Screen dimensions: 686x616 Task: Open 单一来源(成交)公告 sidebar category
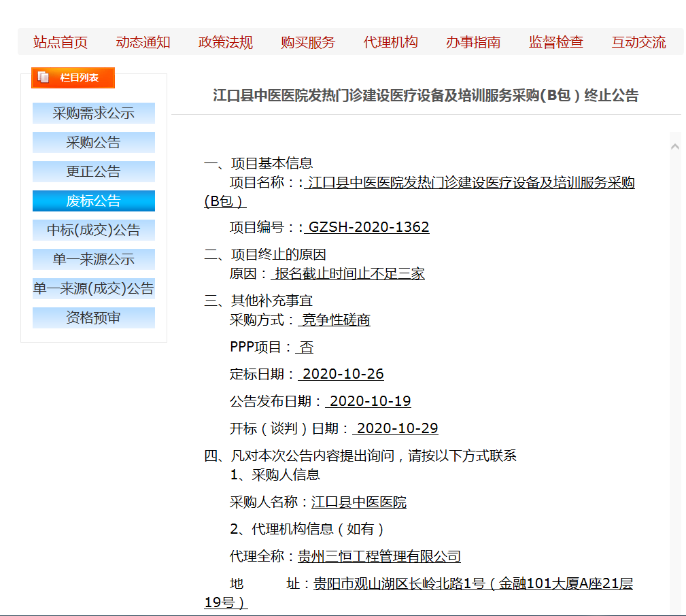pyautogui.click(x=94, y=289)
